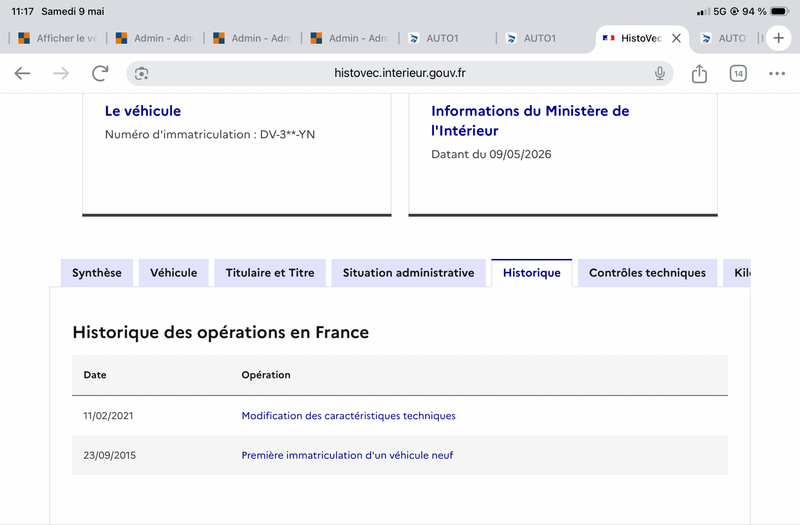Switch to the Synthèse tab
The height and width of the screenshot is (525, 800).
pos(97,272)
